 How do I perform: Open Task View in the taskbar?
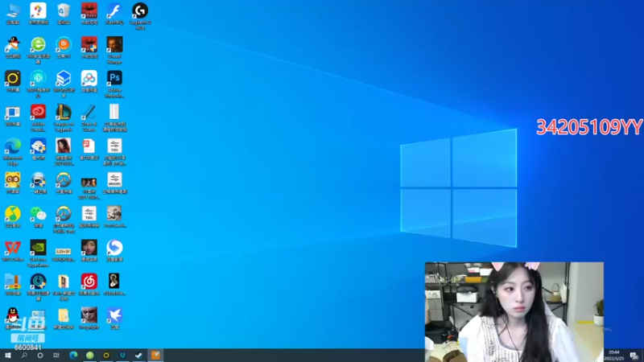coord(56,356)
